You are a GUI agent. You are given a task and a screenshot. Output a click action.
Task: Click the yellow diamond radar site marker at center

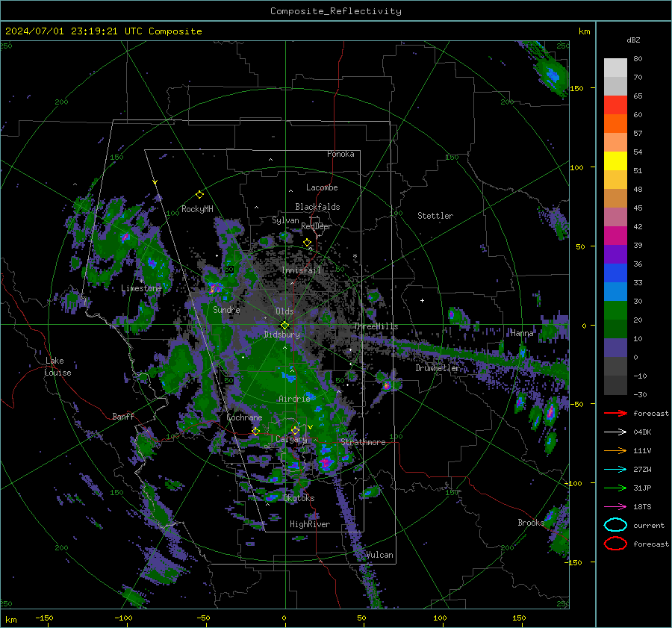pos(284,326)
